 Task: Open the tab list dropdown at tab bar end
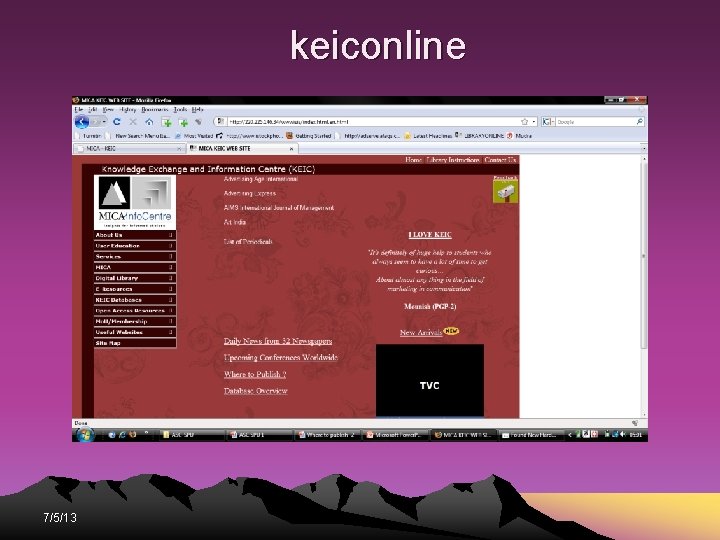coord(643,149)
